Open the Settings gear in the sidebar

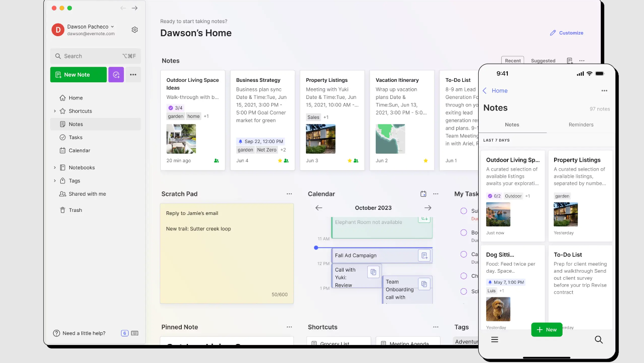(x=135, y=30)
